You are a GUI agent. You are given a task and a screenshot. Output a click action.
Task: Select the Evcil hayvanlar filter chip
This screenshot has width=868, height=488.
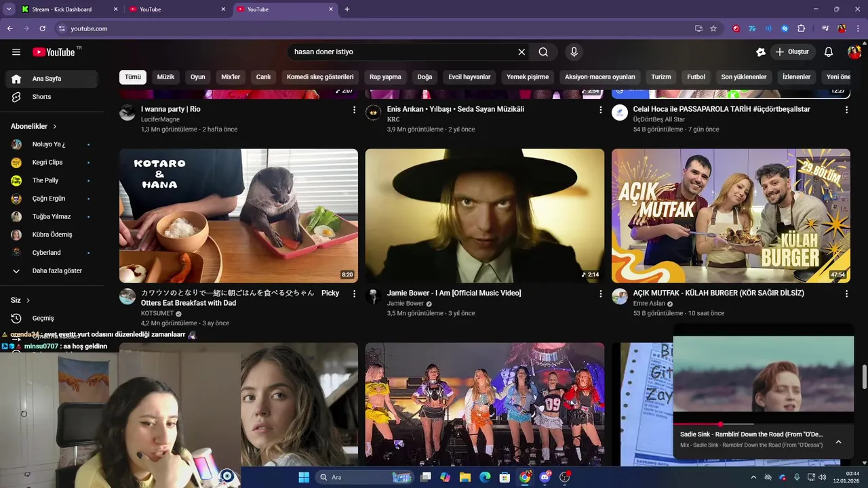(469, 77)
